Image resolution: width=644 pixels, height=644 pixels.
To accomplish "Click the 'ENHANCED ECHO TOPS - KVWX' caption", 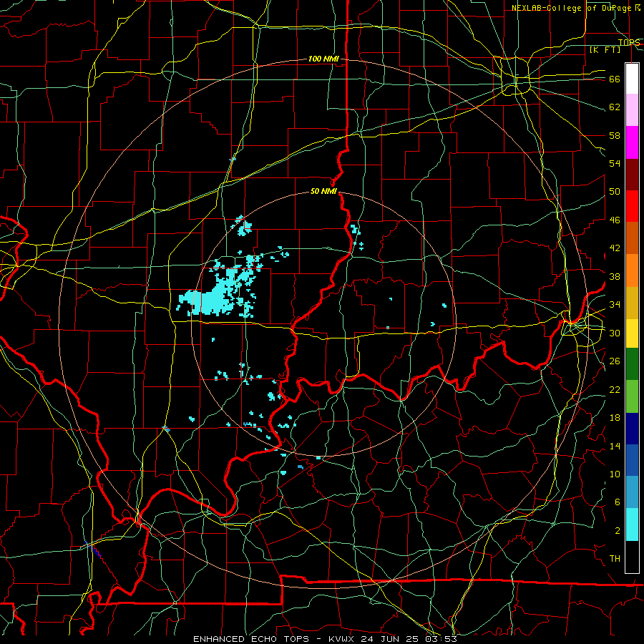I will click(275, 639).
